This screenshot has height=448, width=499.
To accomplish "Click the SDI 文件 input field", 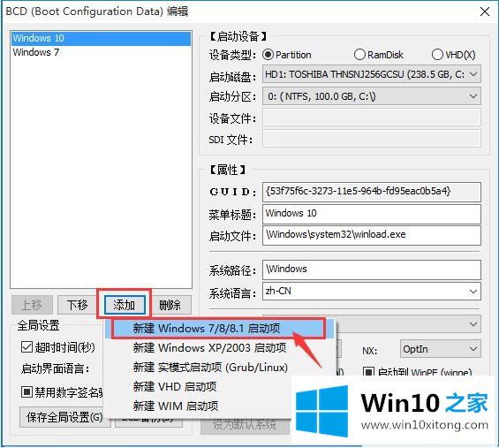I will click(x=372, y=139).
